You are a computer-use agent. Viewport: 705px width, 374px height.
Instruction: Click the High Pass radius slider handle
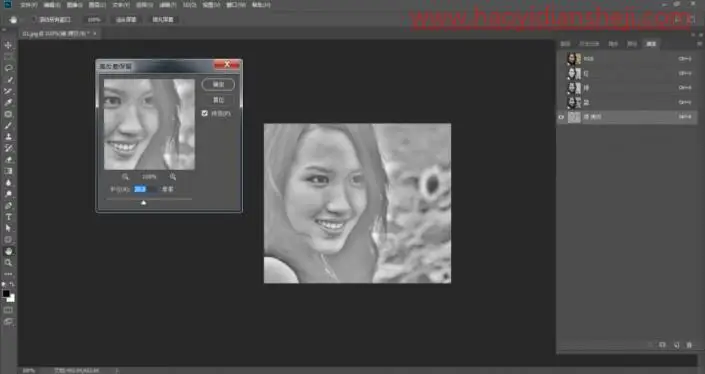pyautogui.click(x=143, y=203)
